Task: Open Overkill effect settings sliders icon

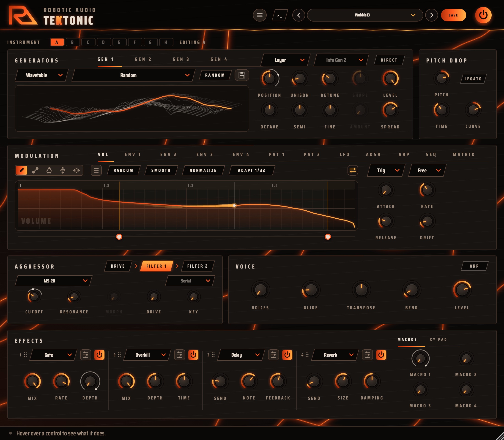Action: [179, 355]
